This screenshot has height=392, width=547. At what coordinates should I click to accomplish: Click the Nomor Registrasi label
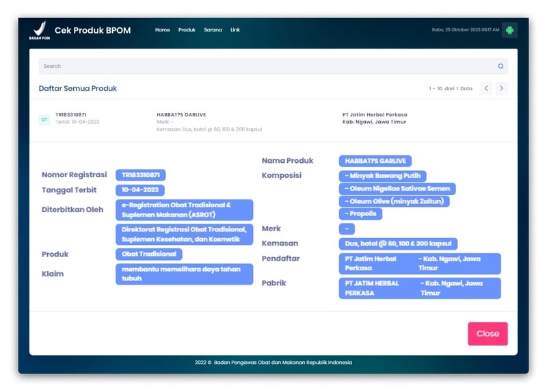75,174
